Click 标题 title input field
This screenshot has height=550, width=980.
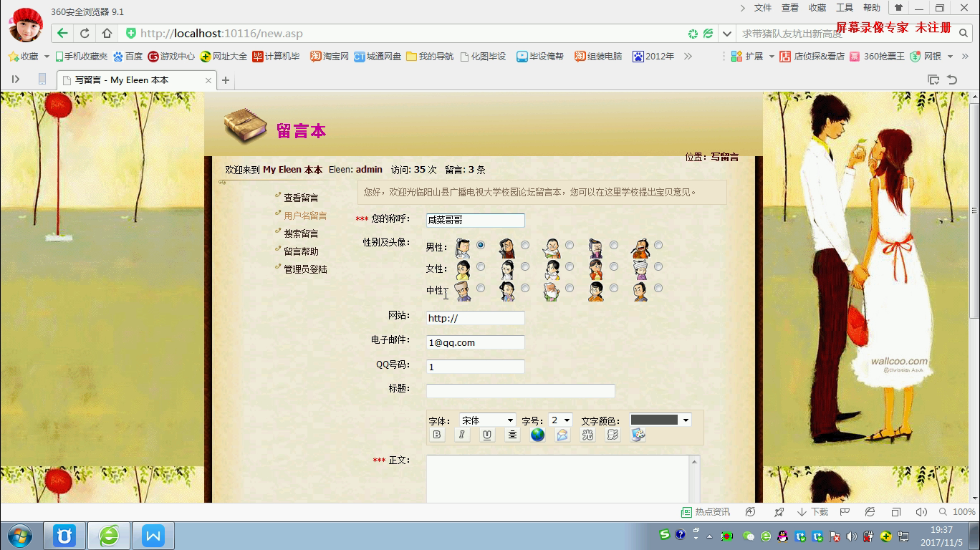pyautogui.click(x=521, y=391)
